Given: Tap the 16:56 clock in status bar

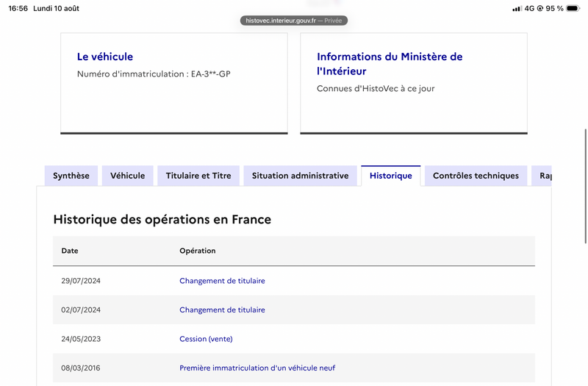Looking at the screenshot, I should coord(18,8).
